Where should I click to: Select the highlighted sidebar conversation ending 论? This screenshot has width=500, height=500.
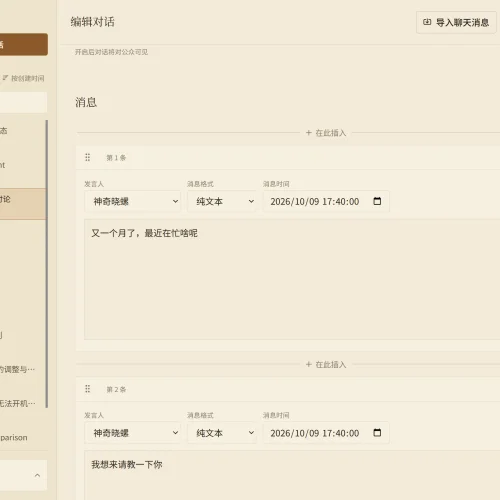click(x=23, y=204)
